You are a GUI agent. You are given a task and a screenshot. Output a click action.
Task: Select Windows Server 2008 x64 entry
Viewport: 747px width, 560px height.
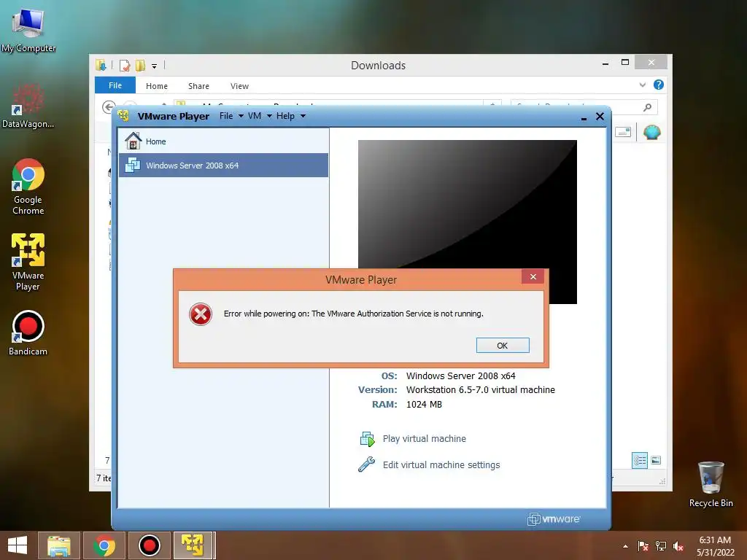click(223, 166)
